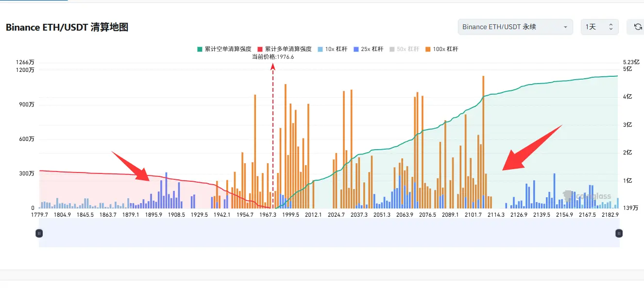Enable the greyed-out 50x 杠杆 legend series
Image resolution: width=644 pixels, height=292 pixels.
point(404,49)
